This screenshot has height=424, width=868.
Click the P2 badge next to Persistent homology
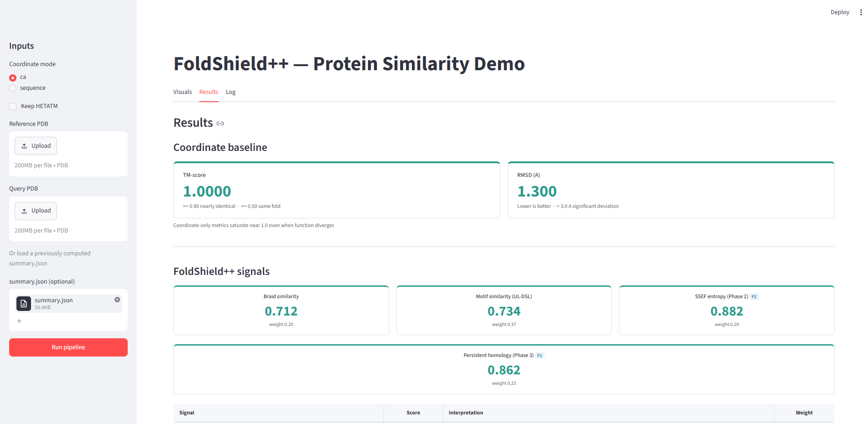point(540,356)
